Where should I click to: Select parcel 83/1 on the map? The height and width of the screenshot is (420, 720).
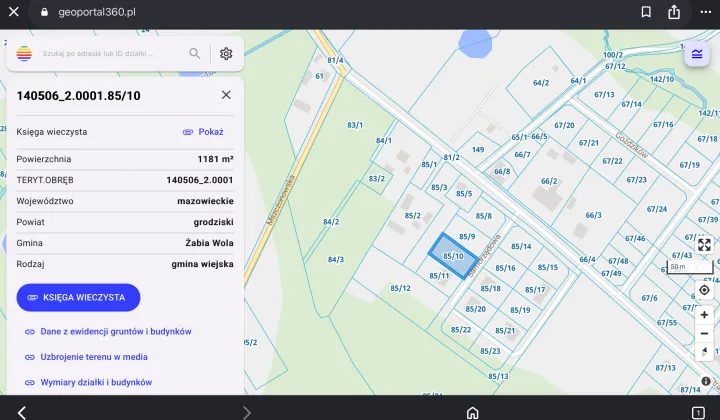tap(355, 125)
